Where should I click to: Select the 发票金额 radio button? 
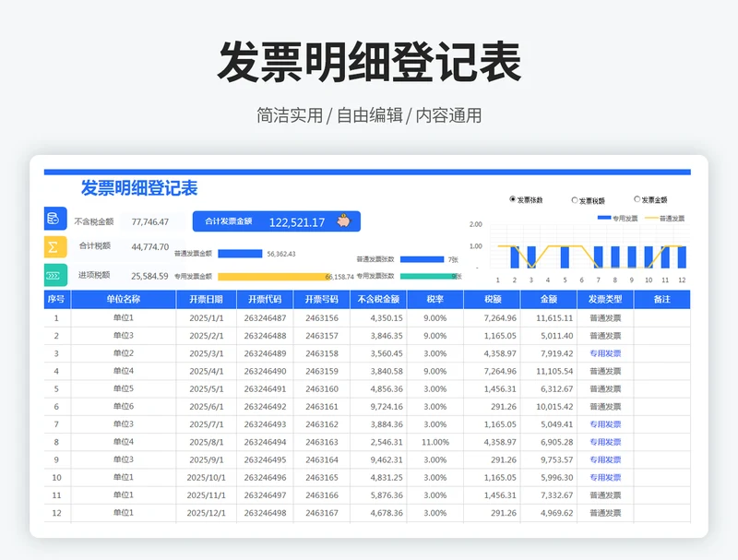pyautogui.click(x=637, y=199)
